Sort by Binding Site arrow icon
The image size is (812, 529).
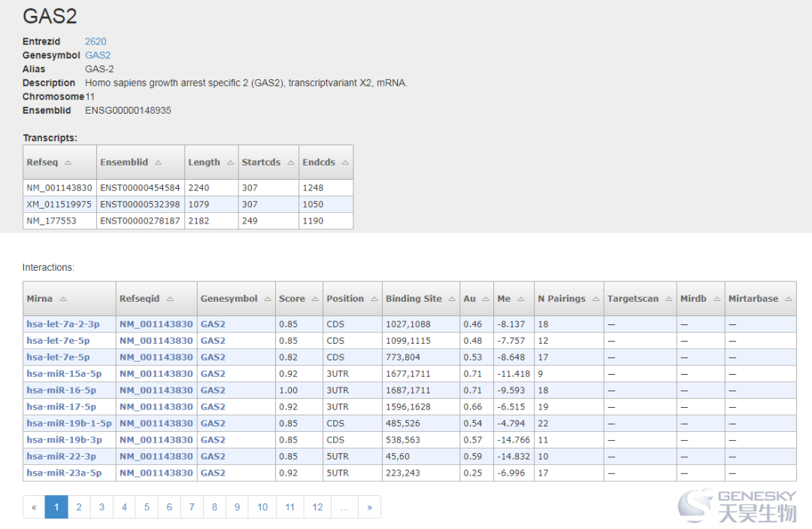coord(452,299)
